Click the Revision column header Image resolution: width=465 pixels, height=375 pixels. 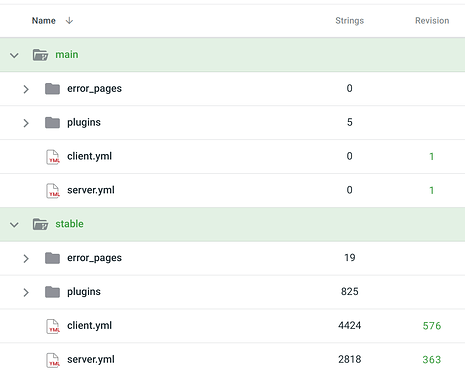pos(432,21)
